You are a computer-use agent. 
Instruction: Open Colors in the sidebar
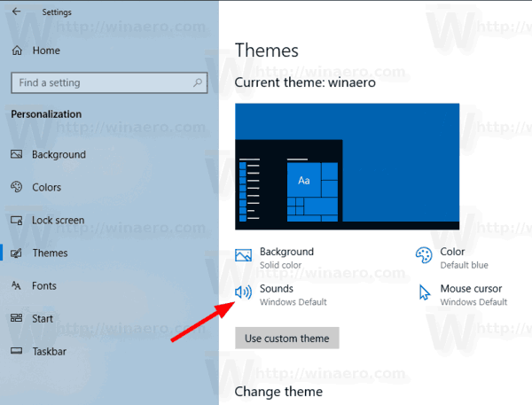(46, 187)
